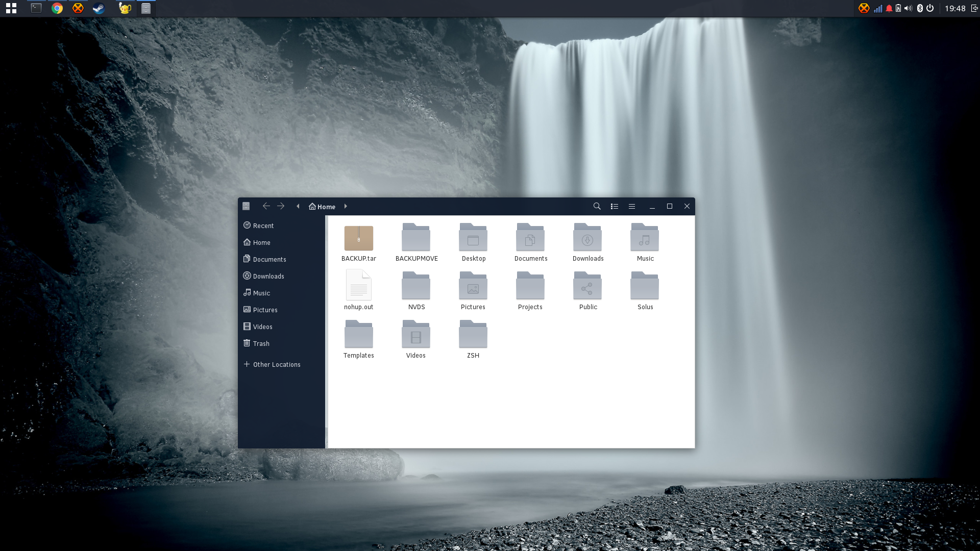The width and height of the screenshot is (980, 551).
Task: Click the search magnifier in file manager
Action: pos(597,207)
